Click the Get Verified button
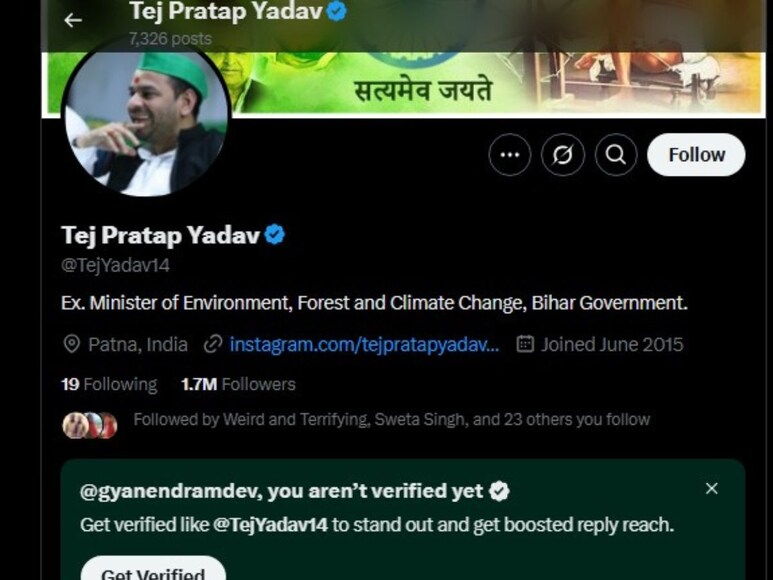773x580 pixels. pyautogui.click(x=153, y=569)
